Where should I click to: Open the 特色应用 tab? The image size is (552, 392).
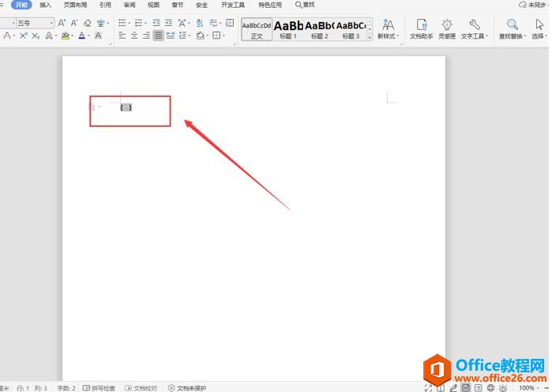pyautogui.click(x=270, y=5)
